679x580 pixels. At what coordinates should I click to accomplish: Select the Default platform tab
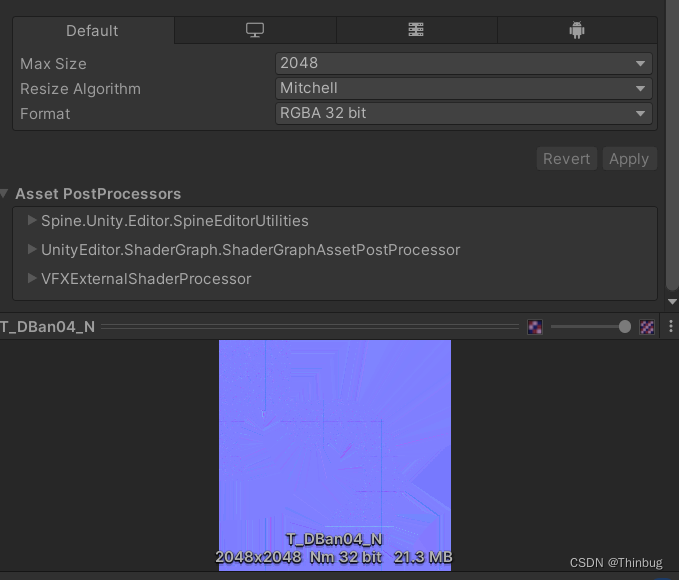click(93, 31)
